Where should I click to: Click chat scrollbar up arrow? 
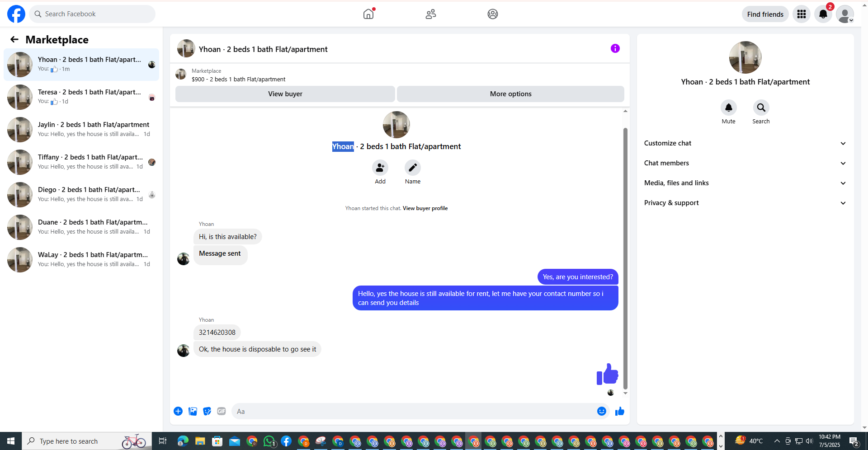click(x=625, y=111)
